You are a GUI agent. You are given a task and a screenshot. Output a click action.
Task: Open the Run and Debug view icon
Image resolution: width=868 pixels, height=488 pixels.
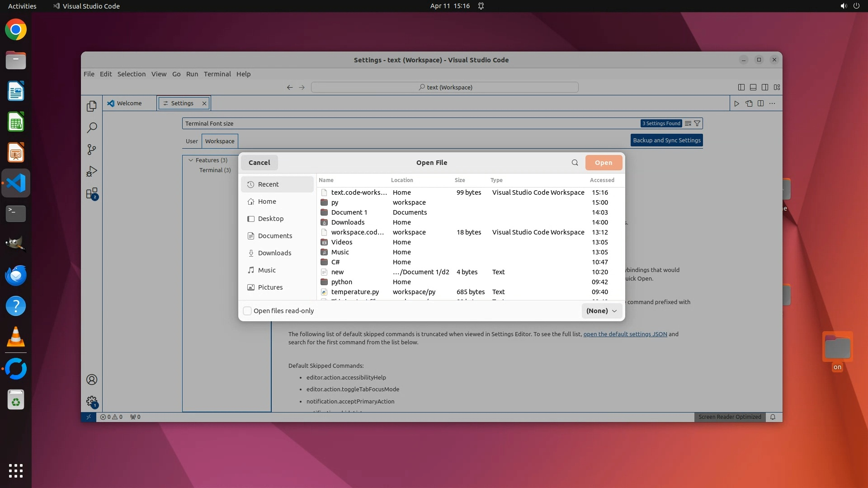pyautogui.click(x=92, y=171)
